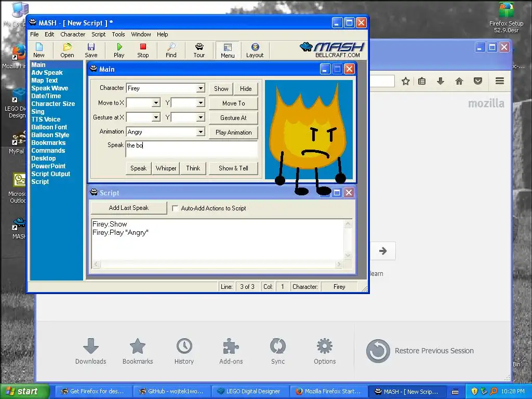The height and width of the screenshot is (399, 532).
Task: Switch to GitHub taskbar window
Action: pyautogui.click(x=172, y=391)
